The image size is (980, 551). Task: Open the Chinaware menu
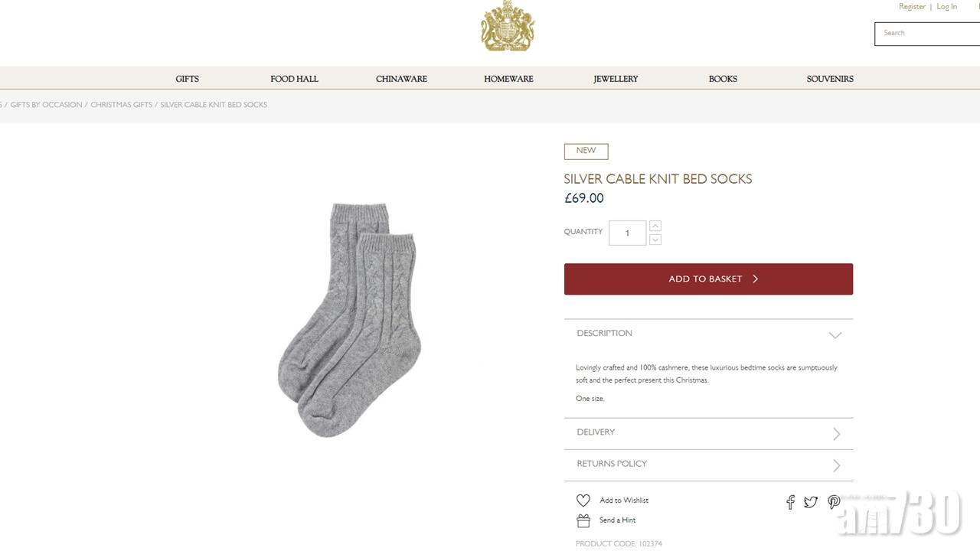pos(401,79)
